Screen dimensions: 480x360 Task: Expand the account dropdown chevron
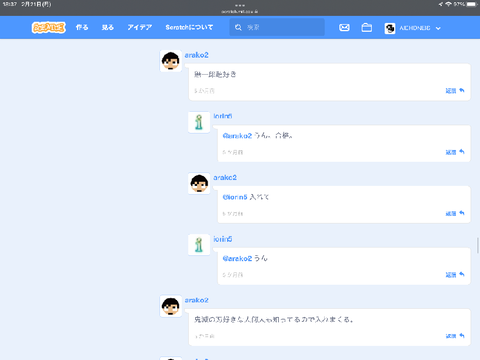click(x=438, y=28)
